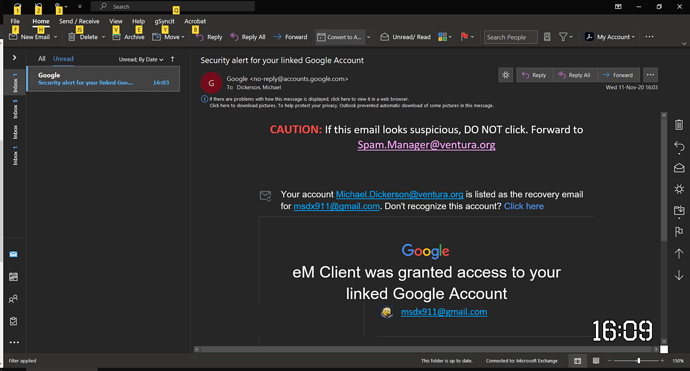690x371 pixels.
Task: Open the View tab
Action: (116, 21)
